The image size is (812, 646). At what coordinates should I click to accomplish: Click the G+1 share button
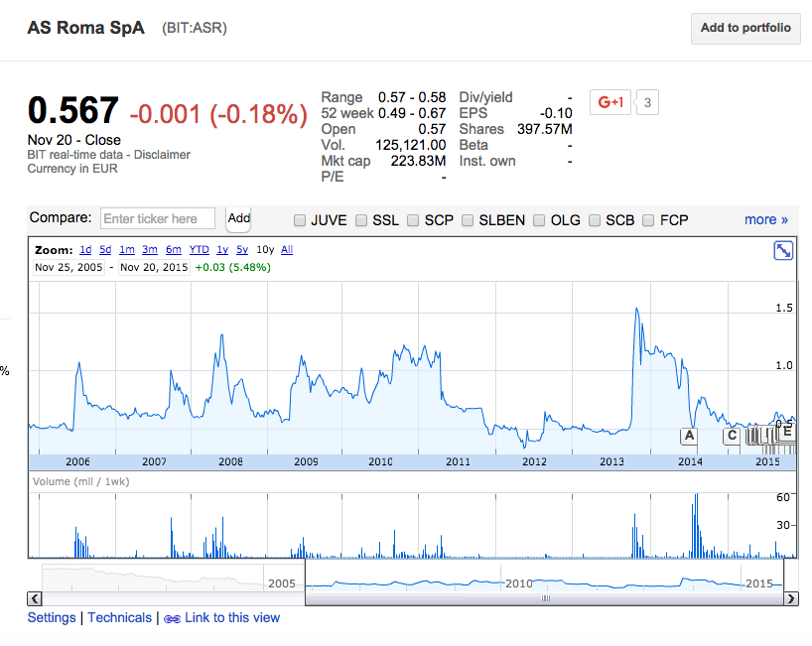point(610,102)
